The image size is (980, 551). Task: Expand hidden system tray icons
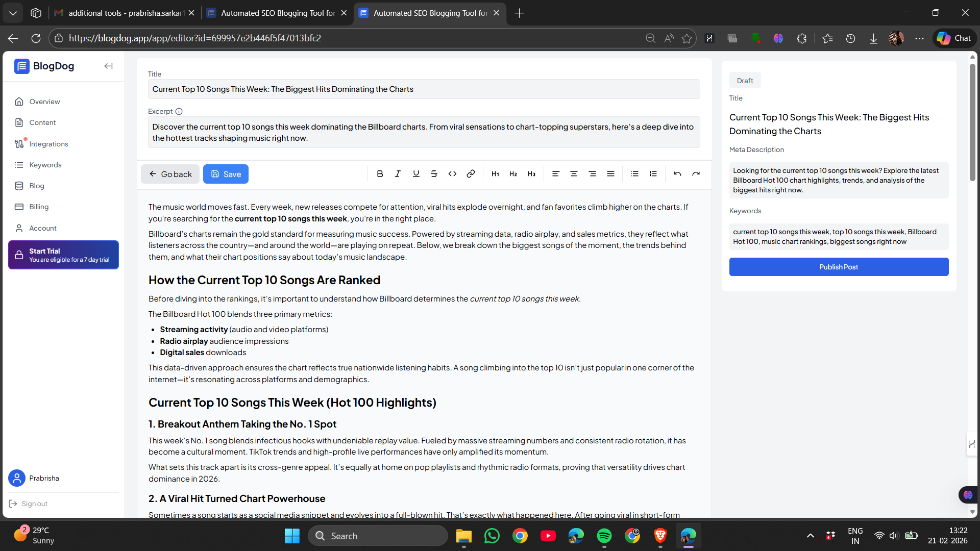point(810,536)
